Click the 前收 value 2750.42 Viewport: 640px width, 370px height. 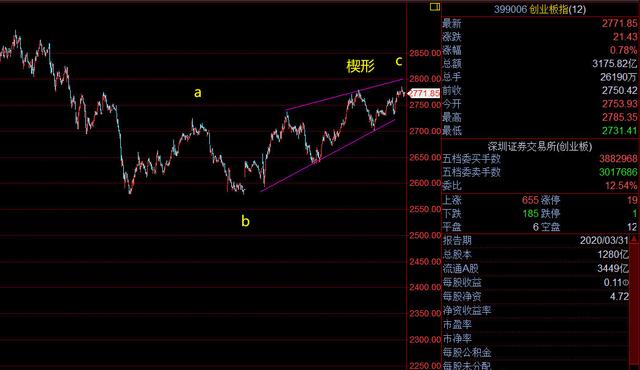click(619, 90)
